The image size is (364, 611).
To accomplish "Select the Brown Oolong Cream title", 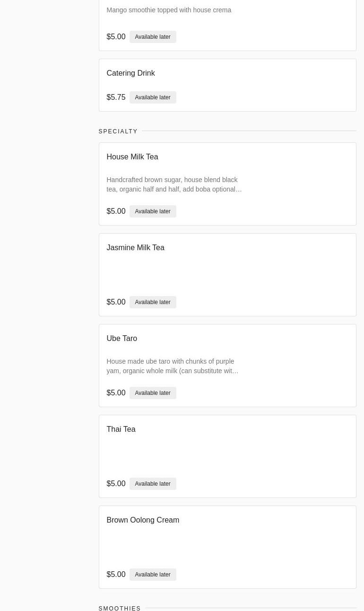I will (143, 520).
